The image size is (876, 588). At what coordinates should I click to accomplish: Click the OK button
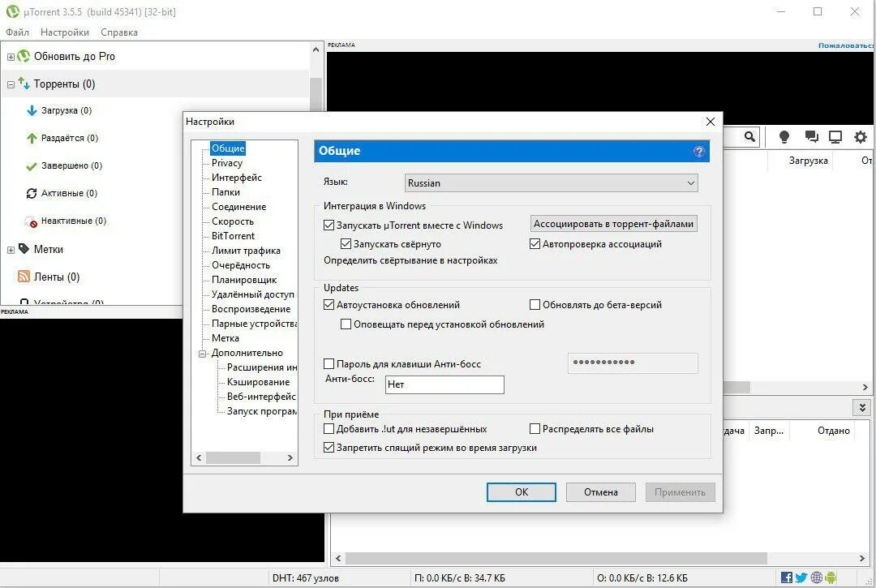[522, 492]
